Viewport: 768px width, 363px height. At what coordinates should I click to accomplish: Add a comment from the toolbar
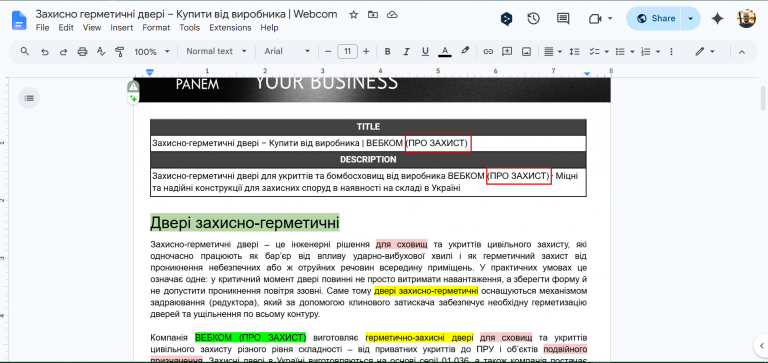coord(507,51)
